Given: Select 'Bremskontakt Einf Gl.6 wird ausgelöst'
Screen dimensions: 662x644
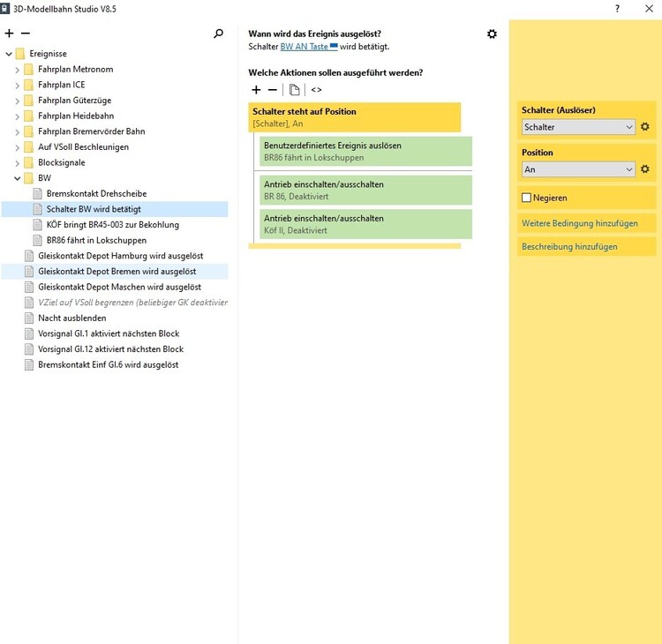Looking at the screenshot, I should 108,365.
